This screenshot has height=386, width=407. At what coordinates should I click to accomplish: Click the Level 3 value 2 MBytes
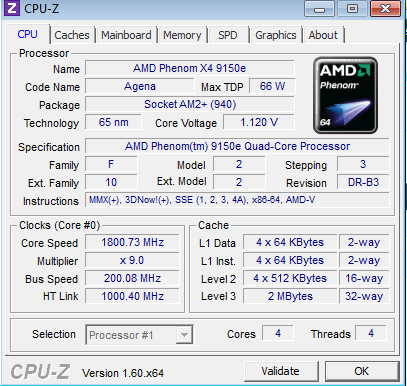coord(290,296)
